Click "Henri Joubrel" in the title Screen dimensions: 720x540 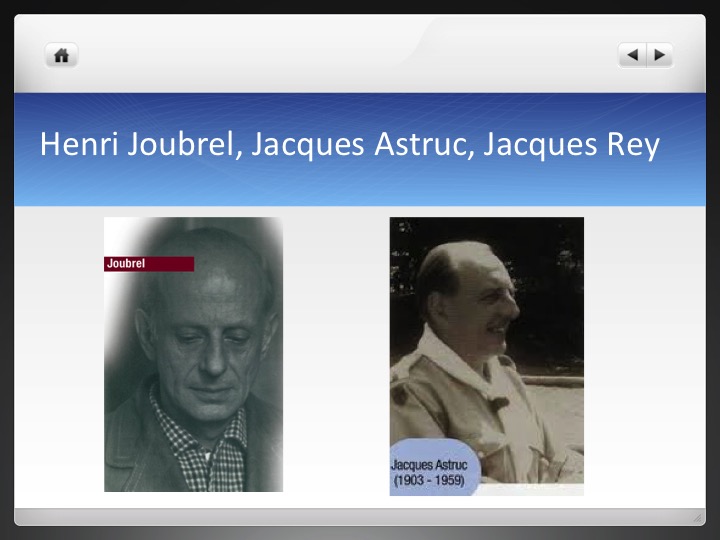[x=138, y=145]
